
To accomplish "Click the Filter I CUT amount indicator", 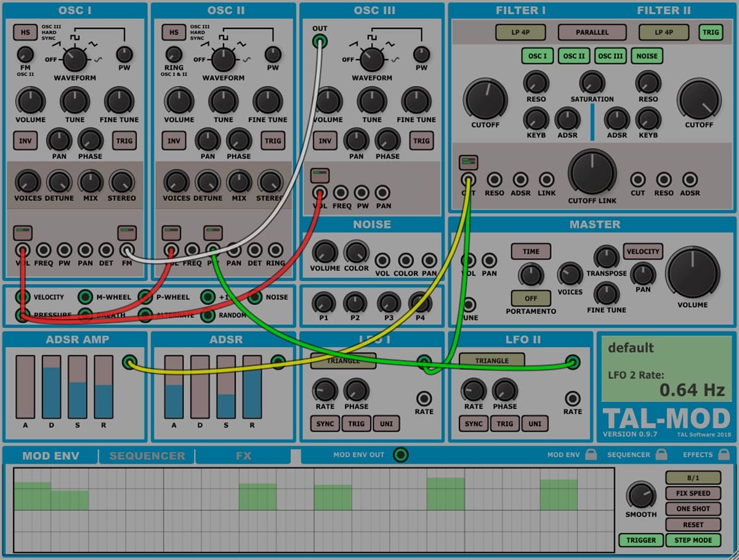I will 468,162.
